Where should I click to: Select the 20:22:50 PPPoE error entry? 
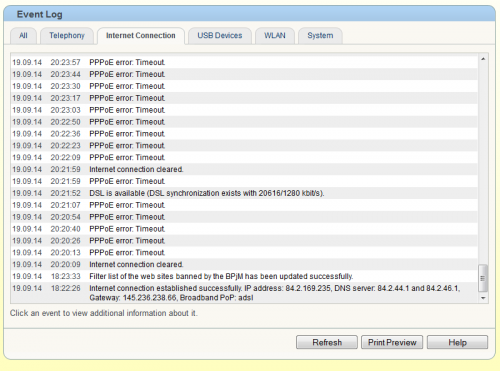(244, 122)
